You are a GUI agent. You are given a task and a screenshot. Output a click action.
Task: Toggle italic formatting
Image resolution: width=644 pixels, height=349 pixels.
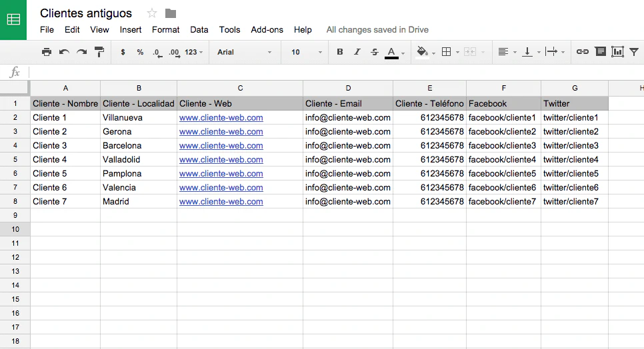(x=357, y=52)
